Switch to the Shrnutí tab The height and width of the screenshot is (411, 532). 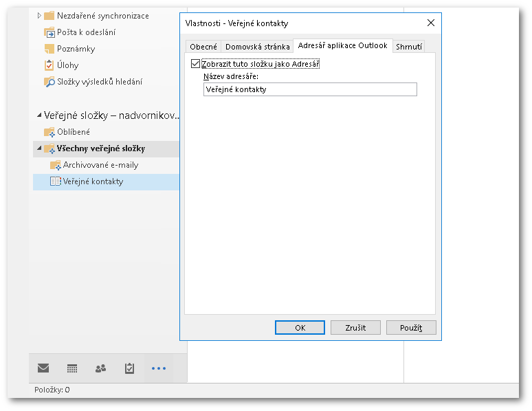(409, 47)
